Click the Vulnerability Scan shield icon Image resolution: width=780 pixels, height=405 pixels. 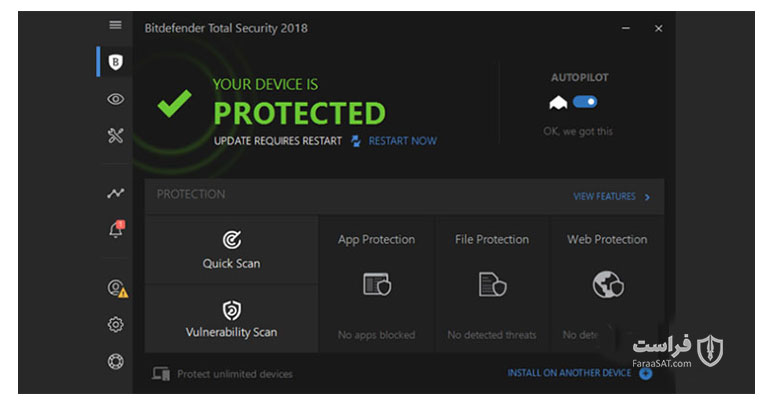tap(232, 310)
